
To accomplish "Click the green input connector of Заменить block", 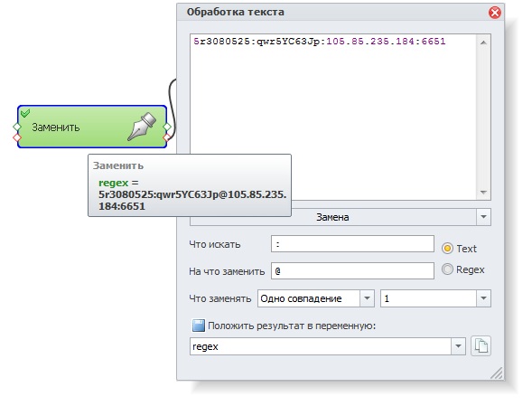I will point(17,127).
